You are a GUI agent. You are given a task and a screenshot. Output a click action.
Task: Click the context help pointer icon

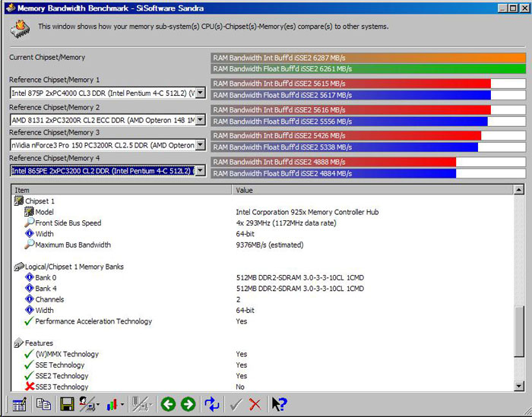(x=280, y=404)
